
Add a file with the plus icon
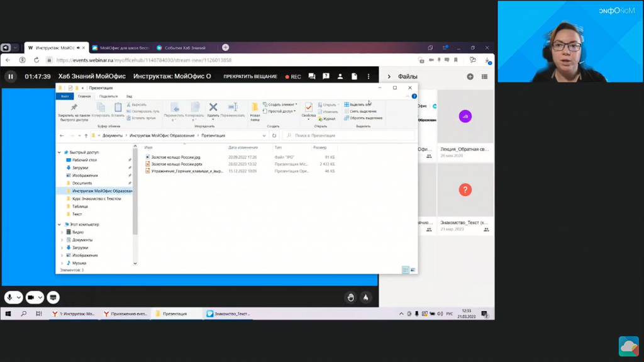470,77
